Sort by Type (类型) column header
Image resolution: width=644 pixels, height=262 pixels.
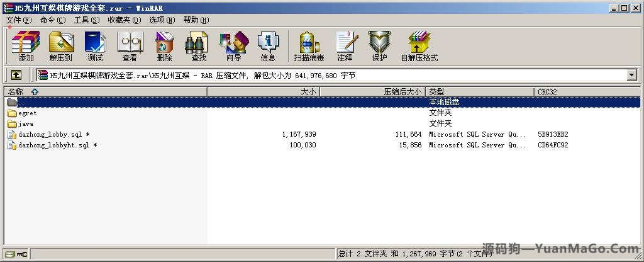click(x=480, y=92)
